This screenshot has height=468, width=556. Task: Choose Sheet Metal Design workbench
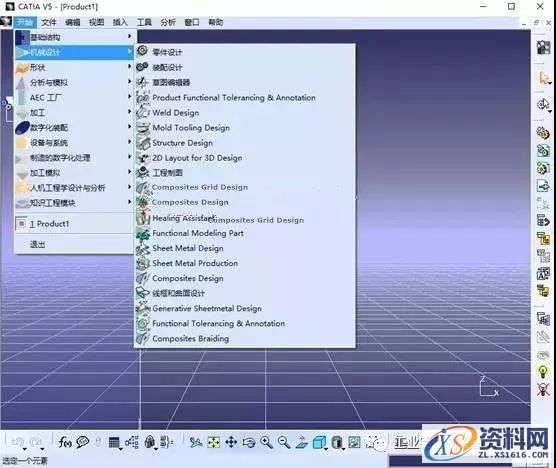[245, 248]
